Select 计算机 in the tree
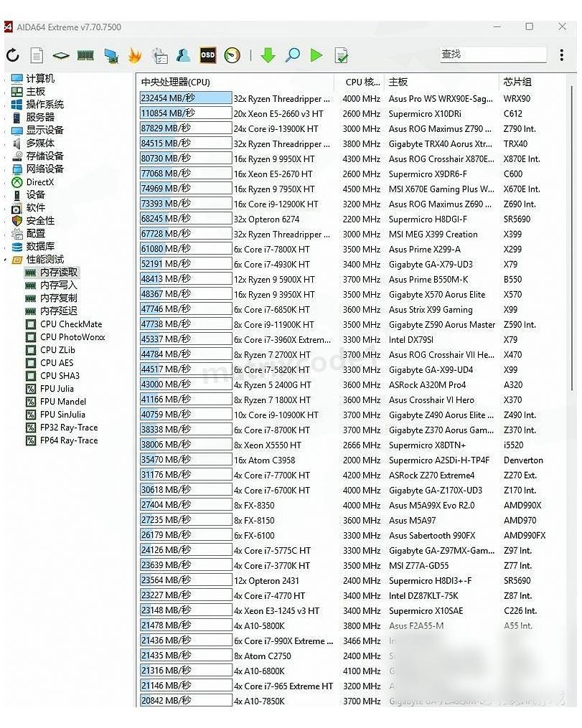The width and height of the screenshot is (582, 728). (x=40, y=78)
